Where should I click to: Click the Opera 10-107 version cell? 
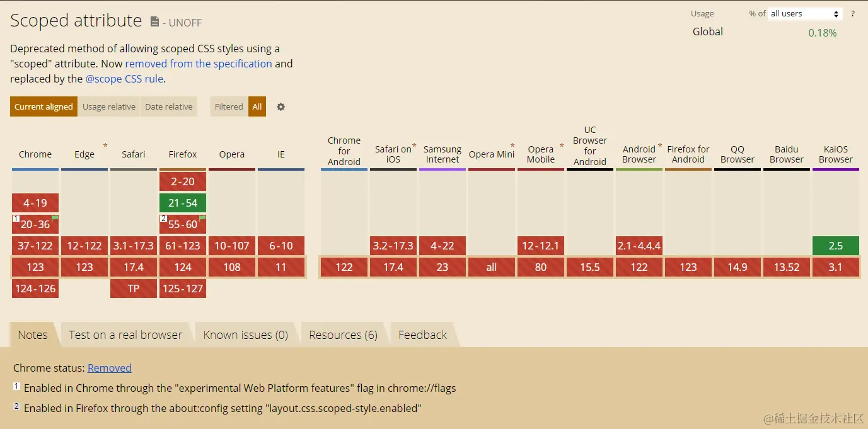tap(232, 246)
